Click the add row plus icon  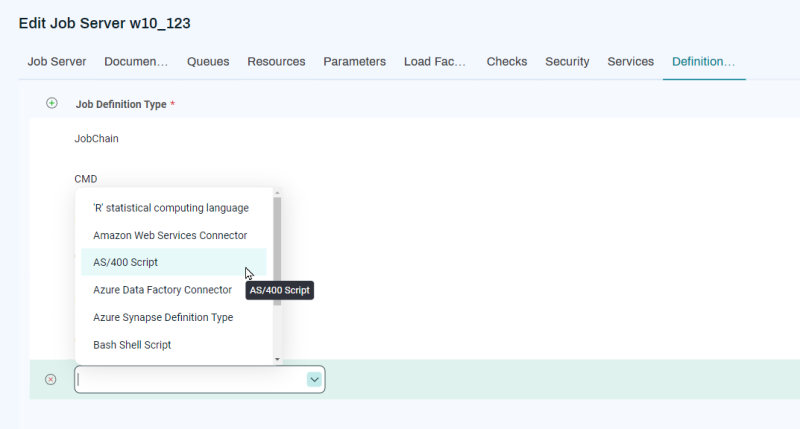tap(52, 103)
